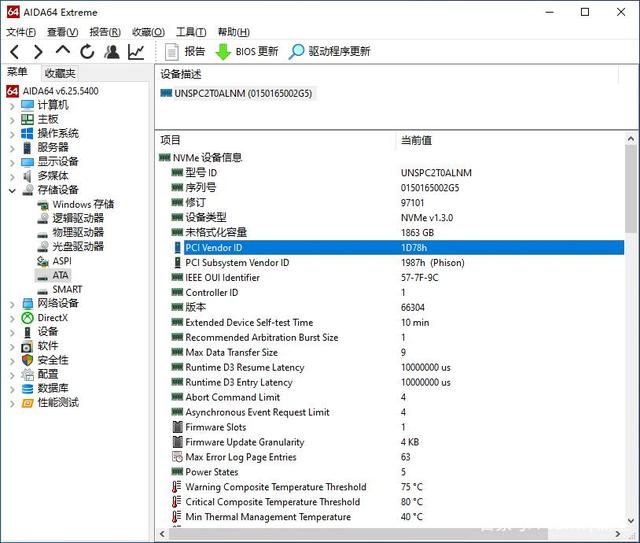The image size is (640, 543).
Task: Click the Forward navigation arrow
Action: click(38, 52)
